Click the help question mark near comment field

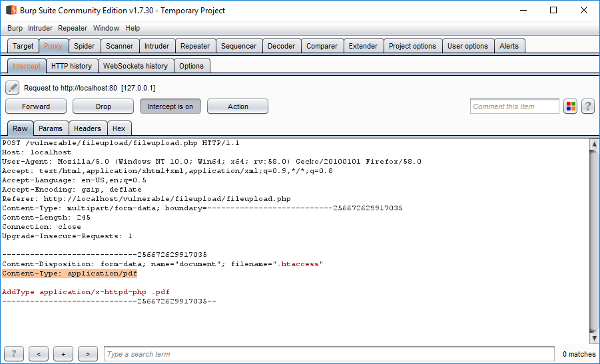(588, 106)
